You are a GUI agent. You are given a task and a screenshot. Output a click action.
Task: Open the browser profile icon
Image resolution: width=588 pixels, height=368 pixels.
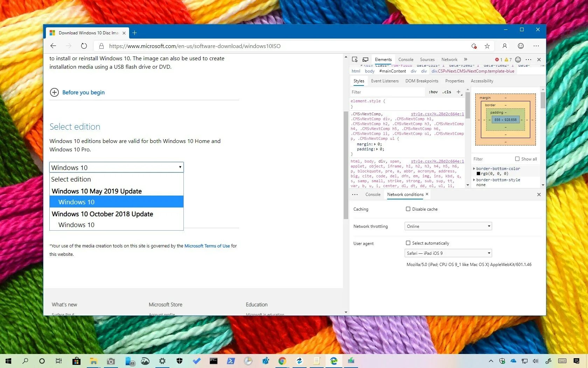click(x=505, y=46)
